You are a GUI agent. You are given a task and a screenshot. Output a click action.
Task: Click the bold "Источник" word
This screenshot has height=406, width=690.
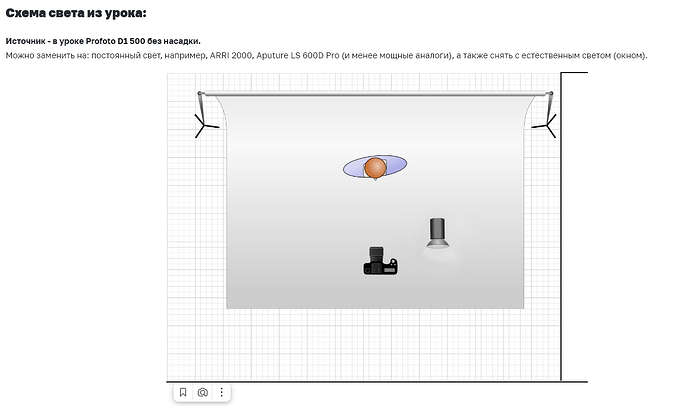click(x=28, y=41)
